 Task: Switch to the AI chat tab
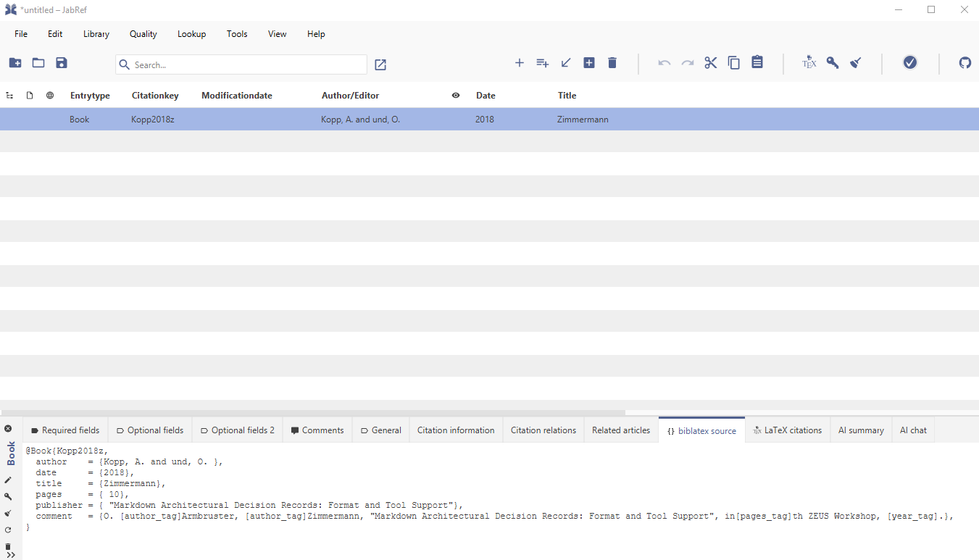point(913,430)
